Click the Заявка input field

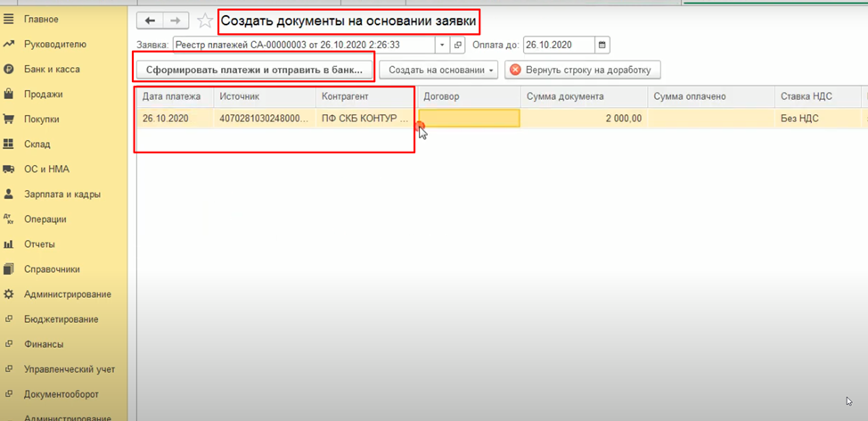click(x=304, y=45)
